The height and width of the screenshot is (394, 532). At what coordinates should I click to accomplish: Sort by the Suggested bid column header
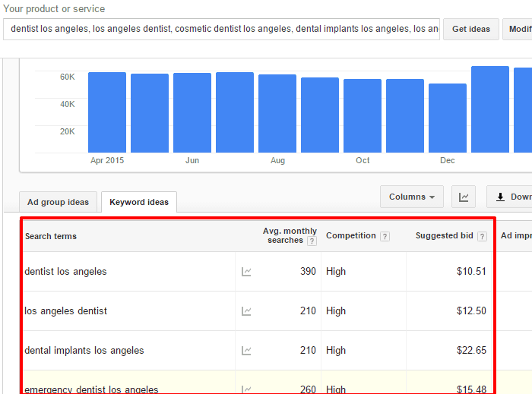(444, 235)
